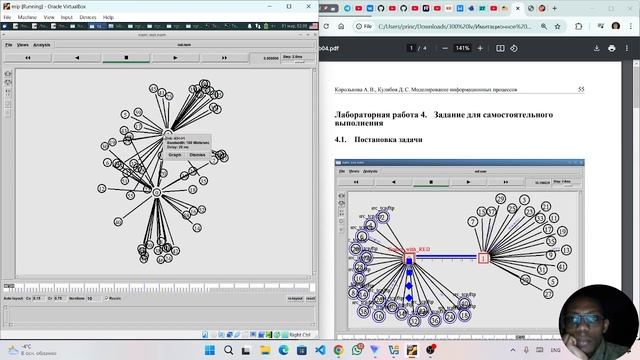Open nam Views menu
The height and width of the screenshot is (360, 640).
22,45
